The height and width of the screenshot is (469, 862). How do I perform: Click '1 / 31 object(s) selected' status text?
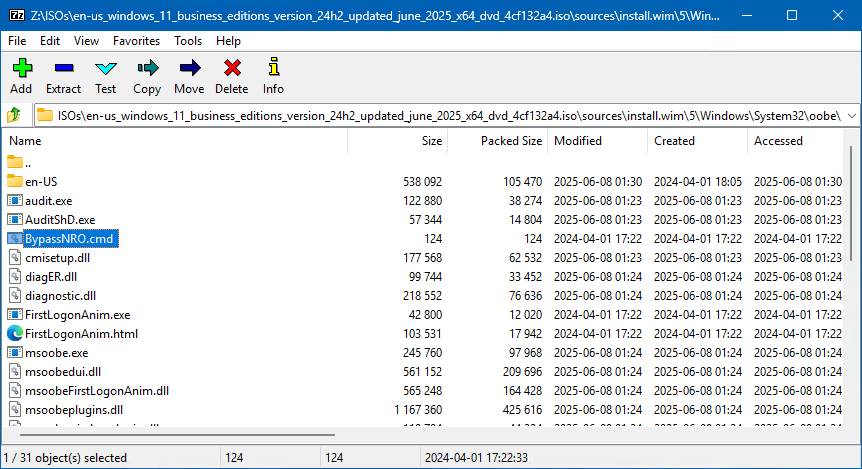pos(65,457)
